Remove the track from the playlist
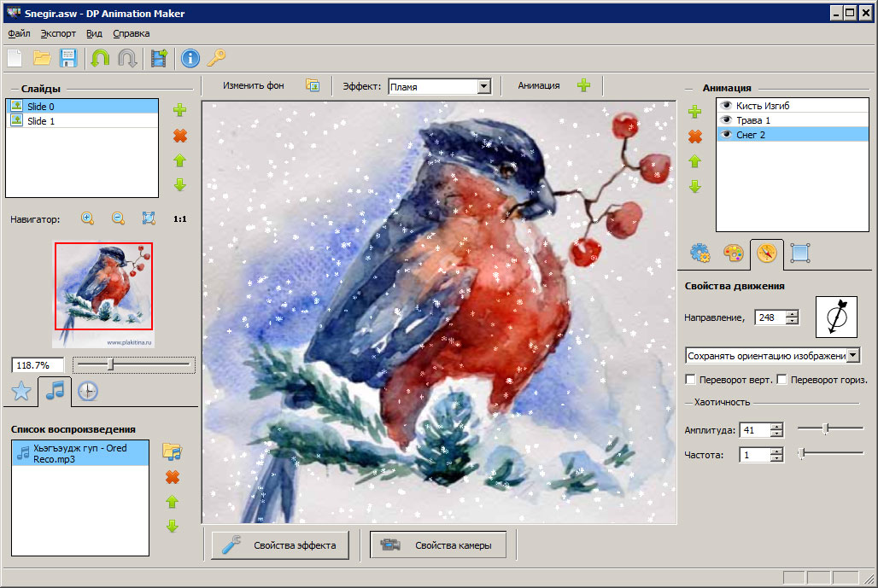This screenshot has width=878, height=588. [x=173, y=477]
